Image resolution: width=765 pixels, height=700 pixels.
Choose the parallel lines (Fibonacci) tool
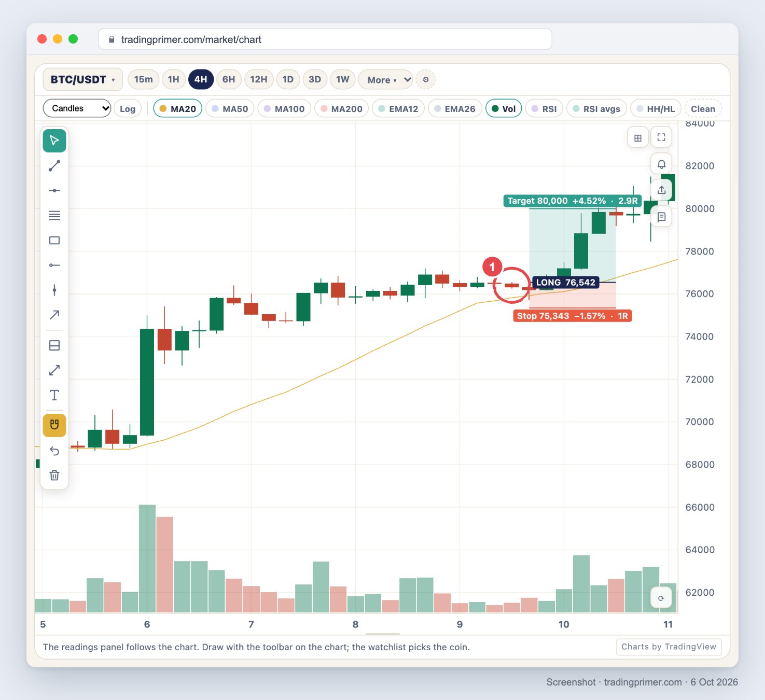[54, 215]
